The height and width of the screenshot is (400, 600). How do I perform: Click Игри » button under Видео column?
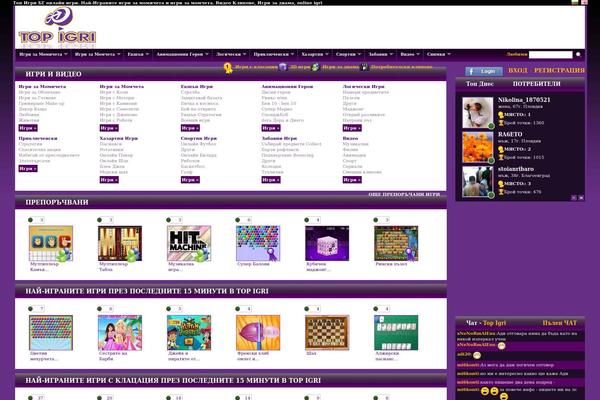352,180
